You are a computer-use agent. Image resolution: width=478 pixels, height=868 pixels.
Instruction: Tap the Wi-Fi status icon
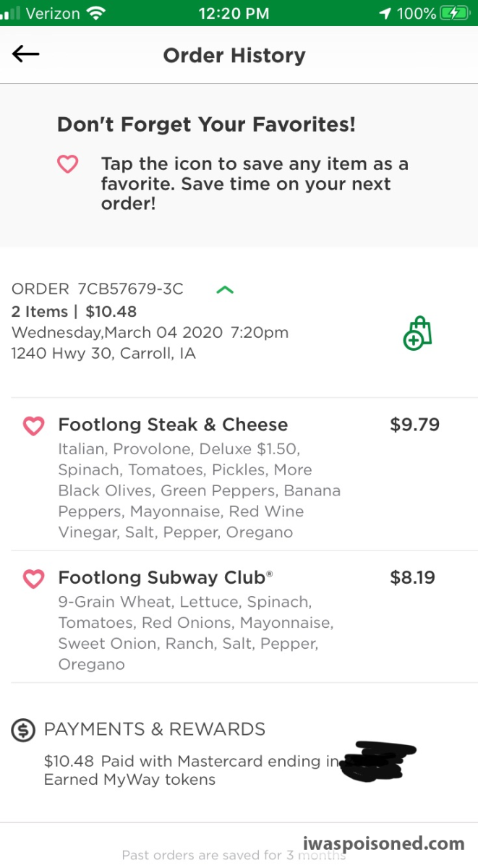tap(95, 13)
